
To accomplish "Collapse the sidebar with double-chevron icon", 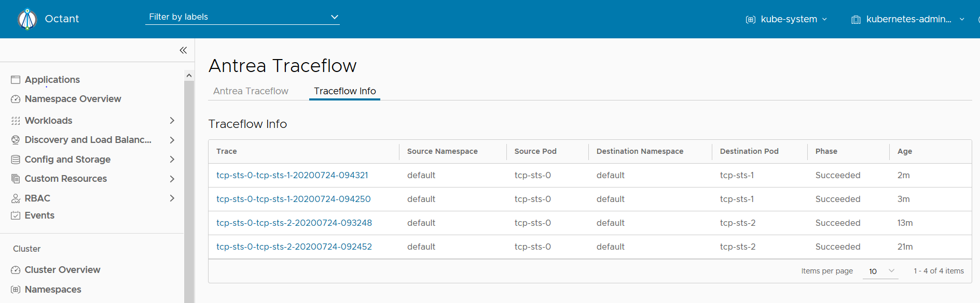I will [x=183, y=50].
